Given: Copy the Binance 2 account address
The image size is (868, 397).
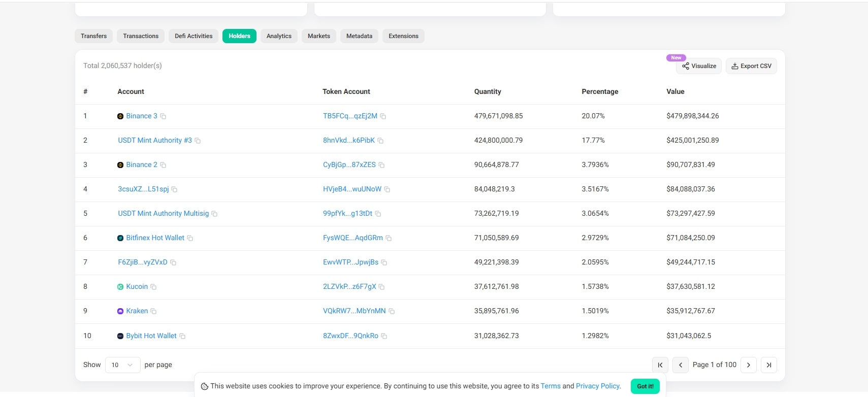Looking at the screenshot, I should click(x=163, y=165).
